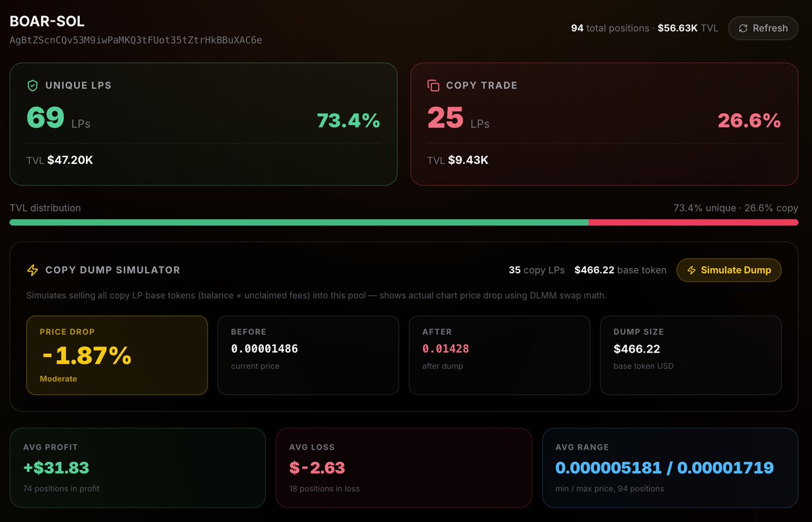
Task: Click the 69 LPs count
Action: click(58, 118)
